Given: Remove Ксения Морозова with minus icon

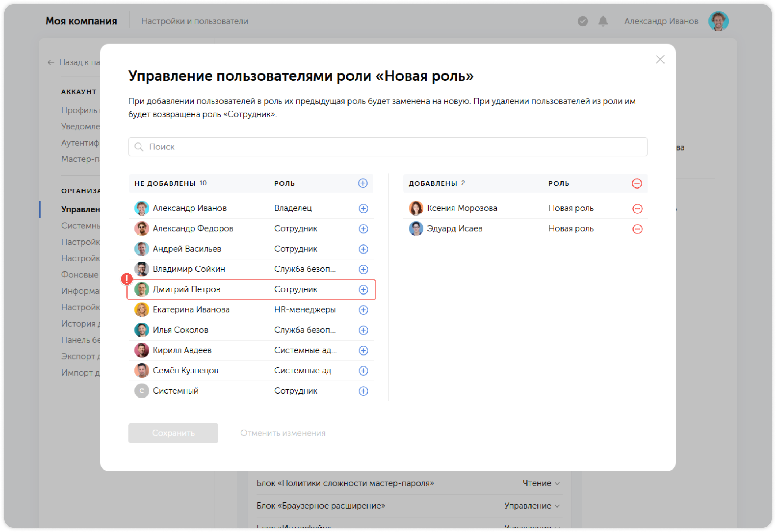Looking at the screenshot, I should tap(637, 209).
